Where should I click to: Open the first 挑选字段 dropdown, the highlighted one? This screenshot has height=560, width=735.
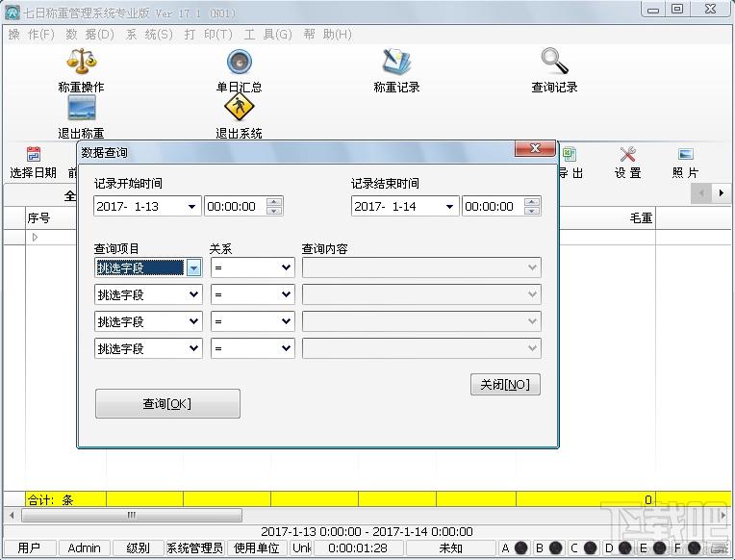[193, 267]
